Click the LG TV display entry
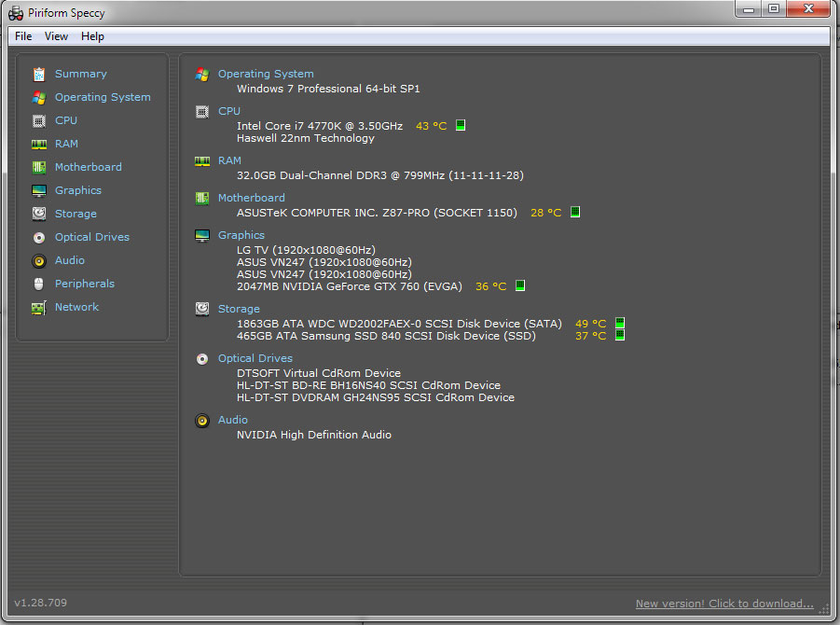The height and width of the screenshot is (625, 840). 306,250
